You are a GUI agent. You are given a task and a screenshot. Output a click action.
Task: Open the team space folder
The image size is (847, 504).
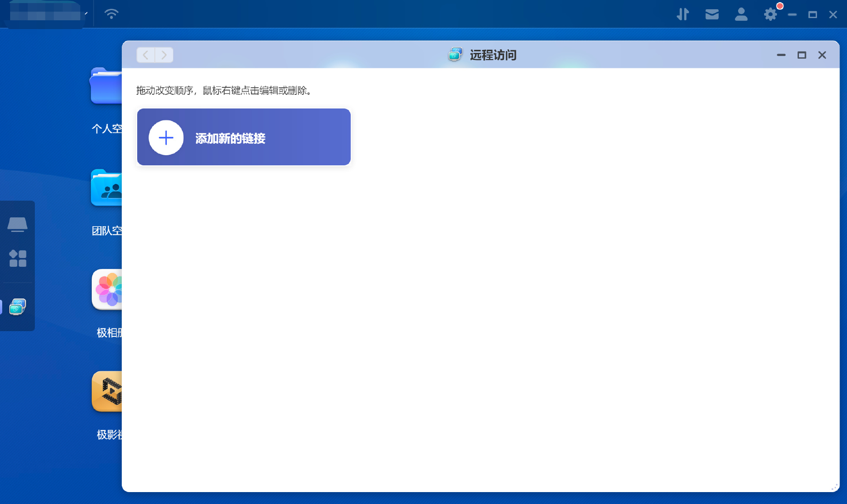point(106,188)
